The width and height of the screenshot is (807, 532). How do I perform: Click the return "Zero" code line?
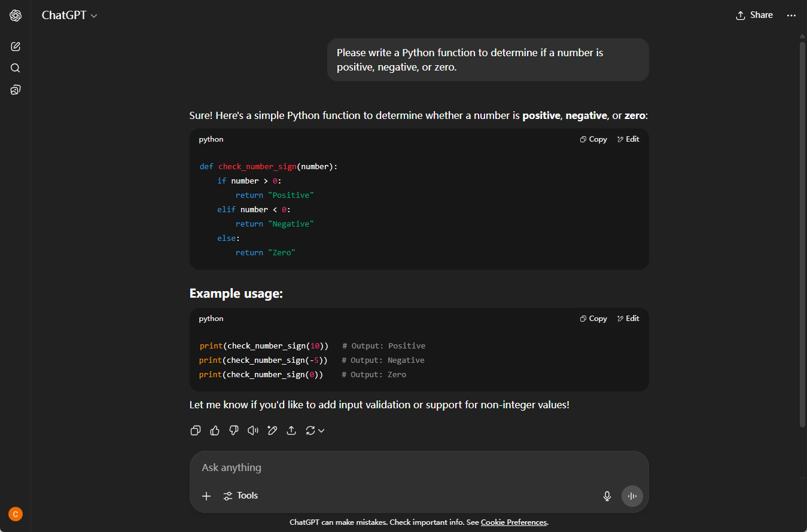point(266,253)
